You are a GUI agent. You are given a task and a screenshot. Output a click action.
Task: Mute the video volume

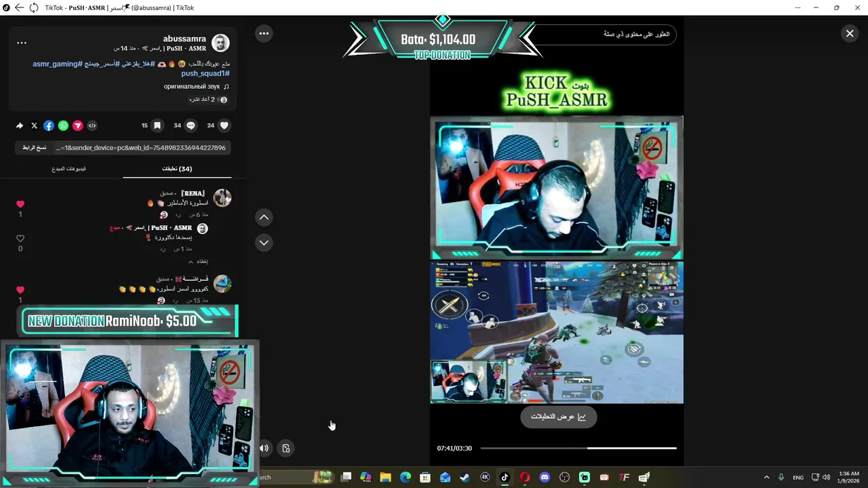click(264, 448)
